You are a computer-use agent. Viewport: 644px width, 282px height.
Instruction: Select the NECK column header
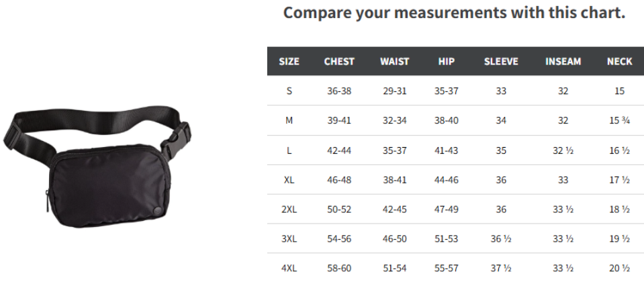(x=620, y=62)
